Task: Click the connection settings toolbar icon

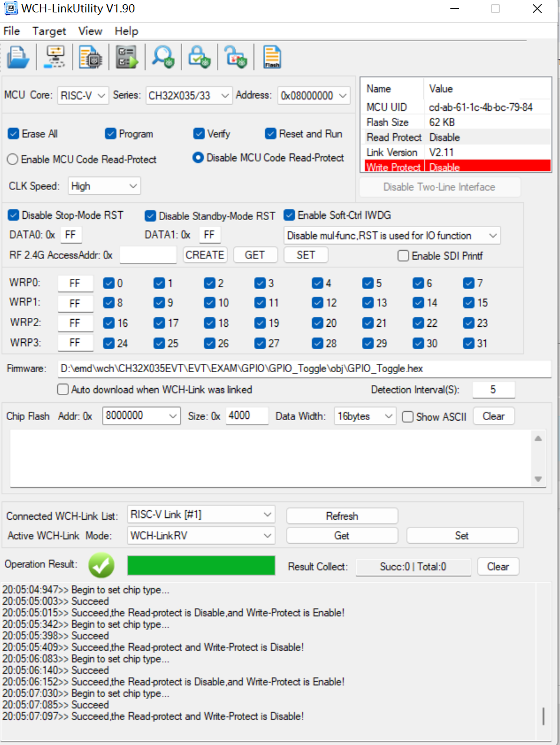Action: 54,57
